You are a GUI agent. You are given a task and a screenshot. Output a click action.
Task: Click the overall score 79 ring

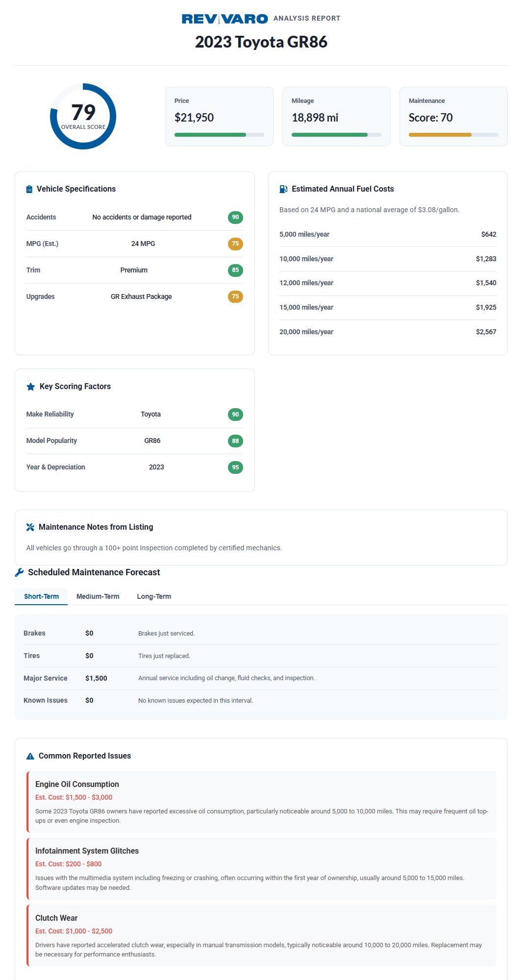coord(83,117)
